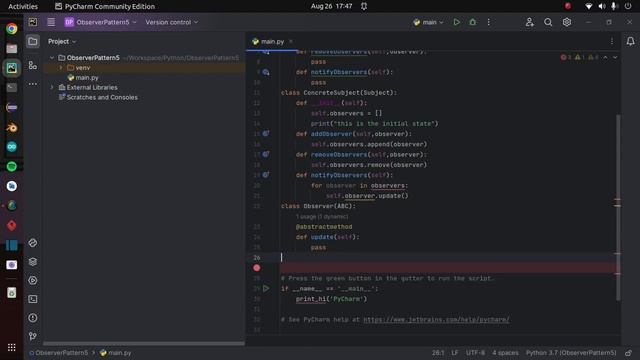Click the project panel horizontal scrollbar

pyautogui.click(x=144, y=344)
